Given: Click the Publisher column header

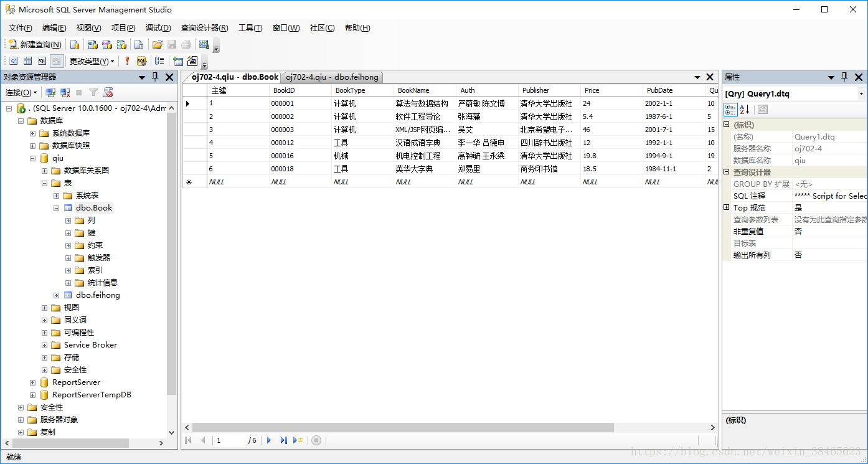Looking at the screenshot, I should (x=549, y=90).
